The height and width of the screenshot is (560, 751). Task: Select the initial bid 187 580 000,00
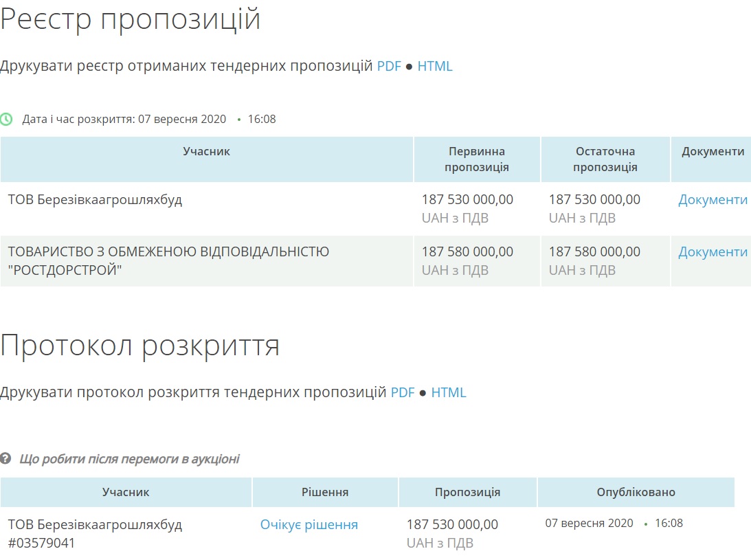coord(467,251)
